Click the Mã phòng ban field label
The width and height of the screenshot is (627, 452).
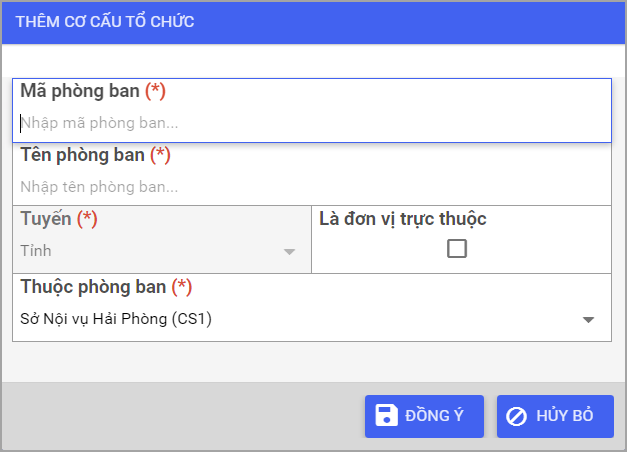pyautogui.click(x=80, y=91)
